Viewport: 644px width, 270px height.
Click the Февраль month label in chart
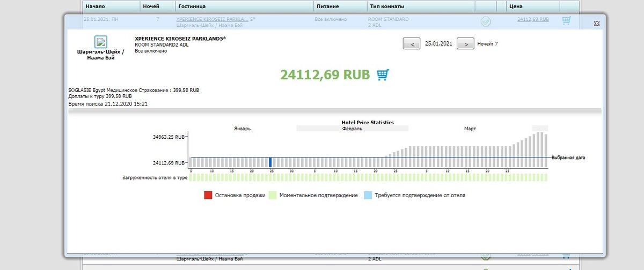click(x=353, y=129)
